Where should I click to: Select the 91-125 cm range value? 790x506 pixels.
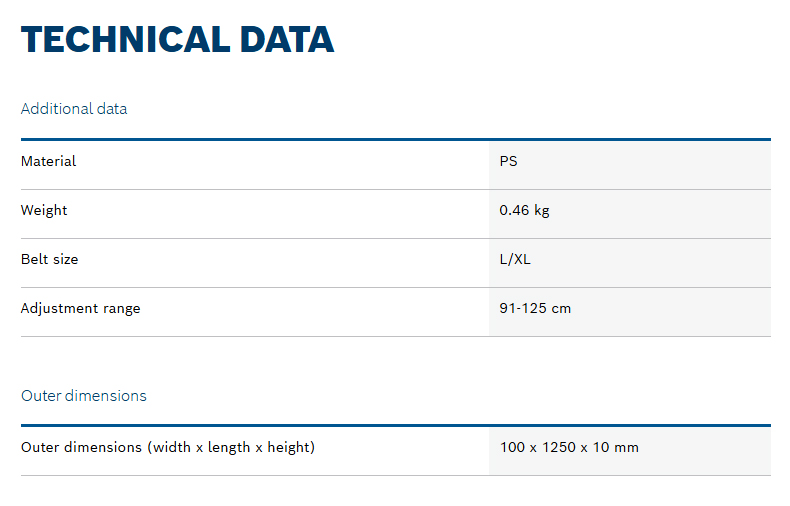tap(535, 308)
